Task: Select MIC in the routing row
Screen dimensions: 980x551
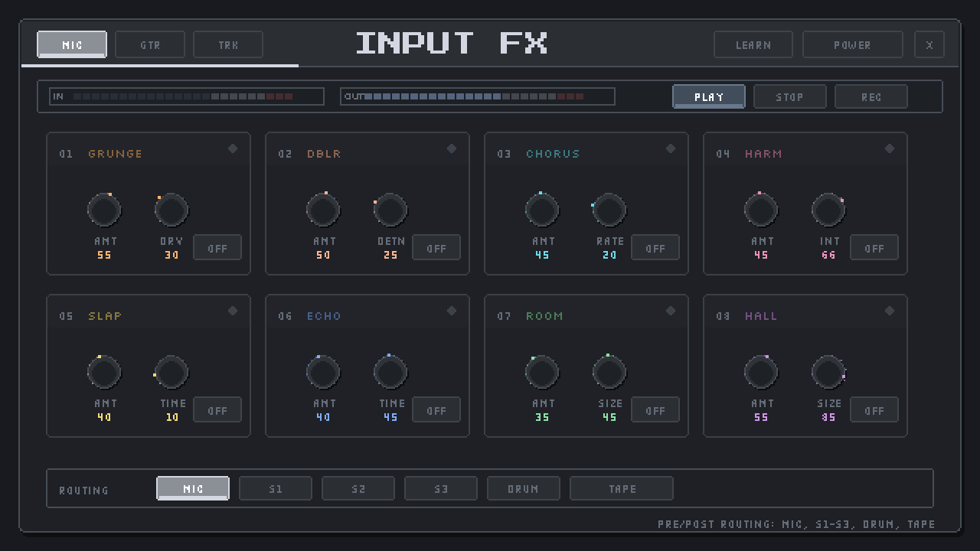Action: (x=193, y=488)
